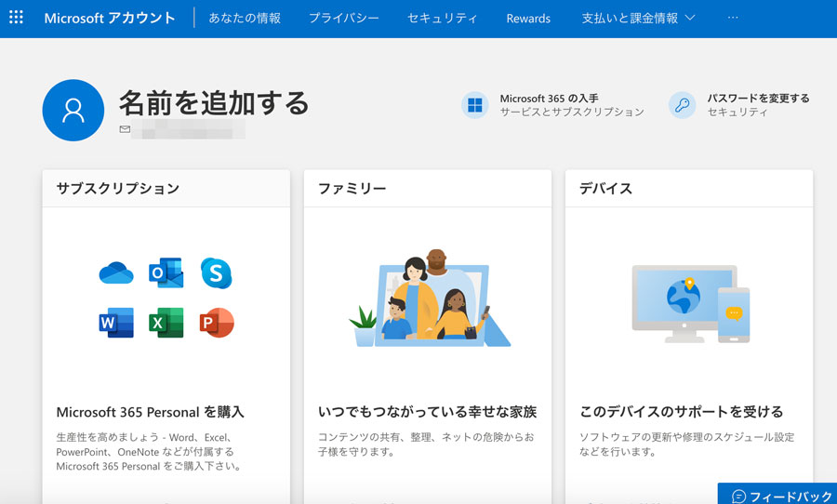Click ファミリー card header
The image size is (837, 504).
click(428, 189)
